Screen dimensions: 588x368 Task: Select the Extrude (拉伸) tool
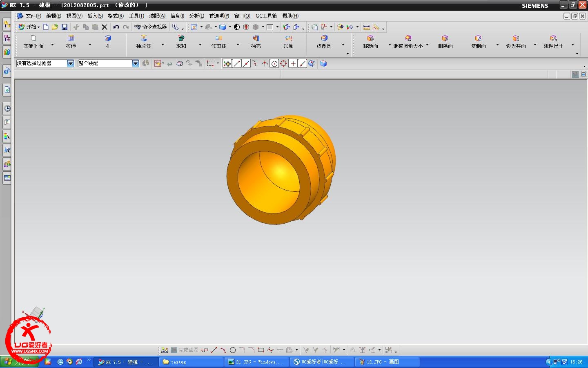coord(71,42)
